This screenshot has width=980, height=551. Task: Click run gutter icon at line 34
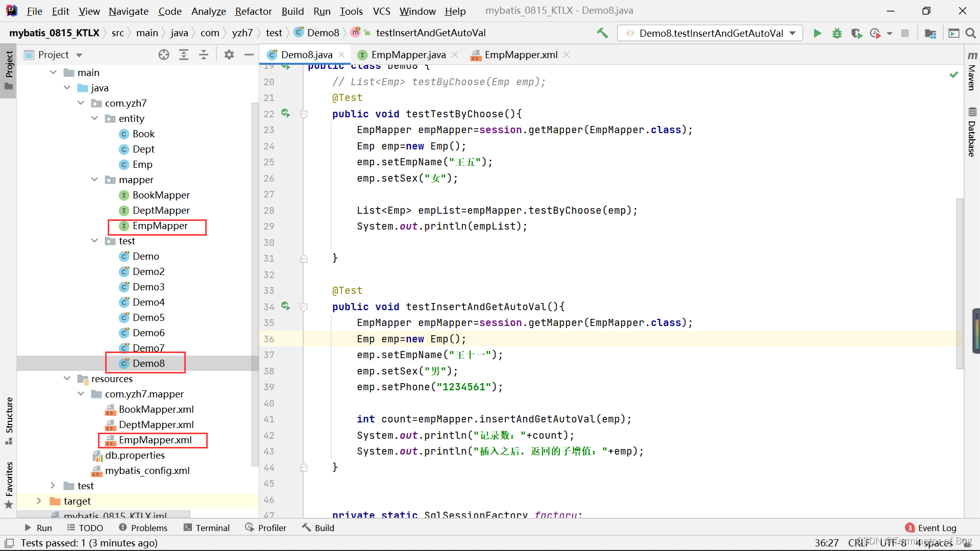pos(286,306)
